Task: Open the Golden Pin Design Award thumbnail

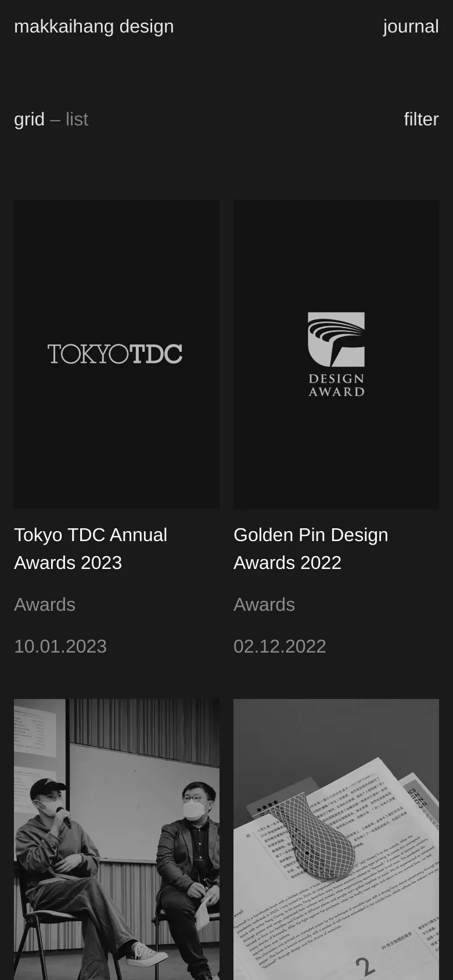Action: tap(336, 354)
